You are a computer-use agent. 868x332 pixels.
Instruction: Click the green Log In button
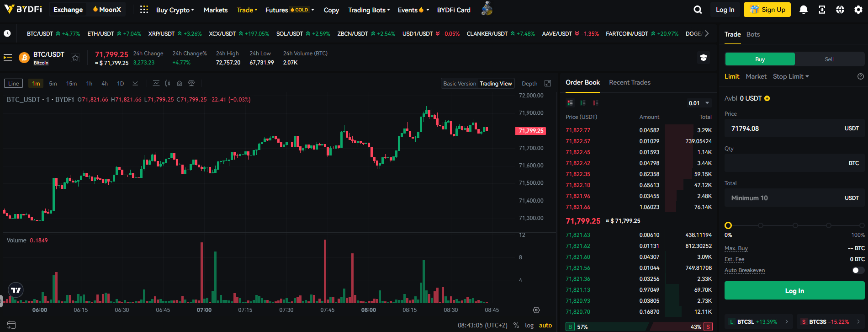[794, 291]
